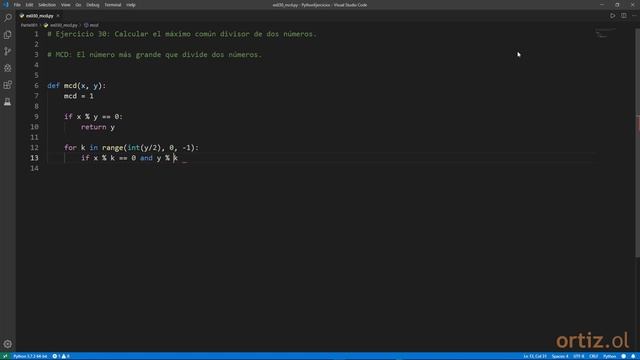Screen dimensions: 640x360
Task: Open the Extensions view icon
Action: (8, 85)
